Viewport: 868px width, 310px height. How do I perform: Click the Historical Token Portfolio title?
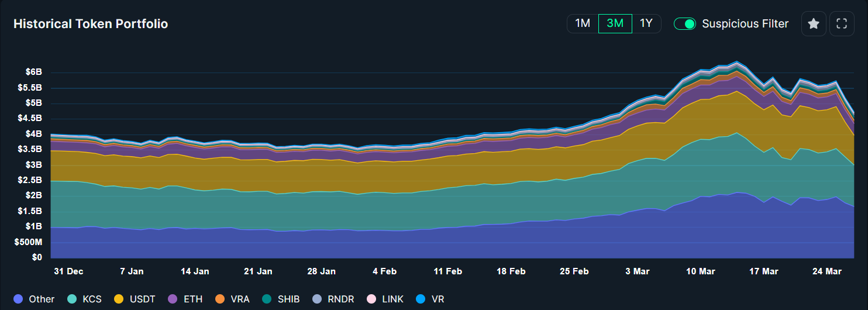click(x=91, y=24)
